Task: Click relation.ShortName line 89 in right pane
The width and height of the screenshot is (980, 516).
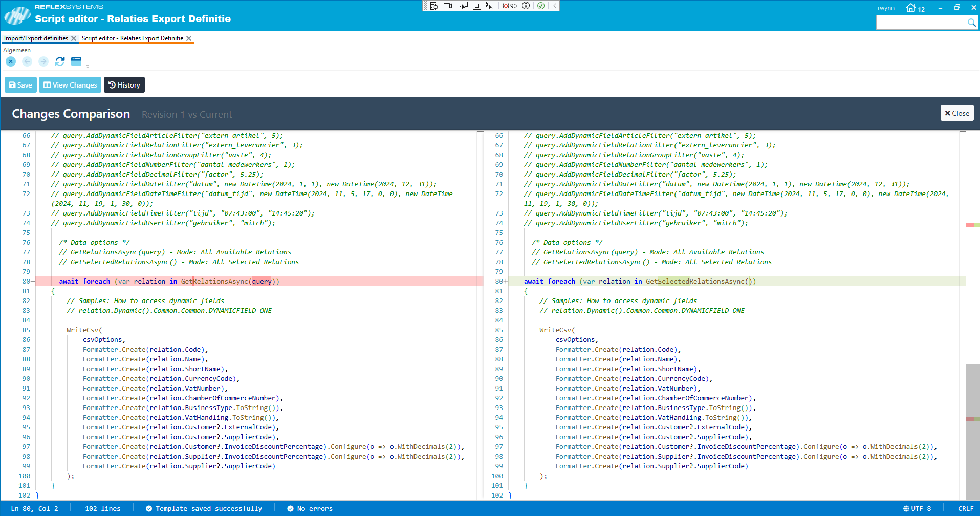Action: 628,369
